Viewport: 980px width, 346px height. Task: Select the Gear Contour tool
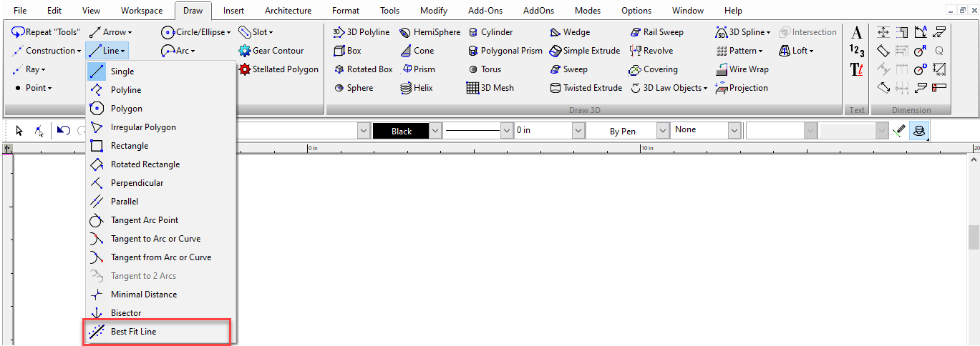point(271,51)
